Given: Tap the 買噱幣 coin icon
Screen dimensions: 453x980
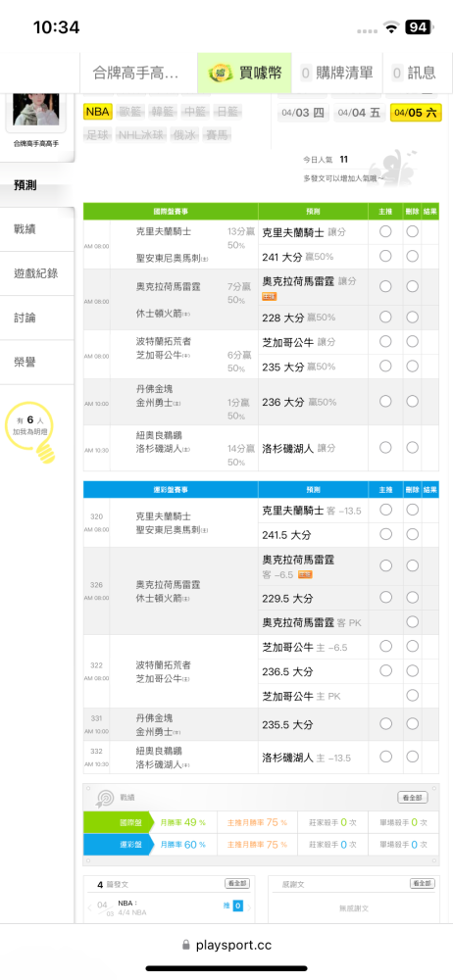Looking at the screenshot, I should point(221,73).
